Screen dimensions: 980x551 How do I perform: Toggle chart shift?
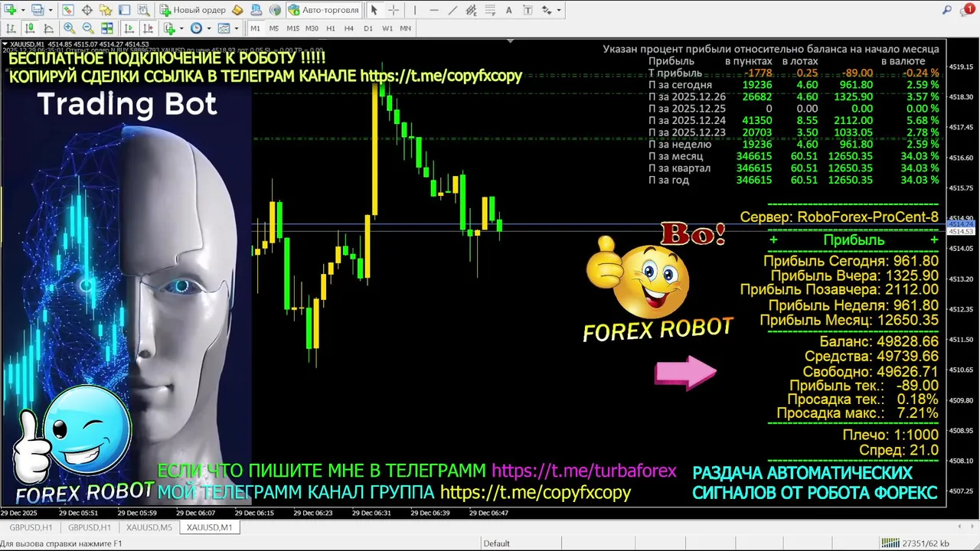(148, 28)
